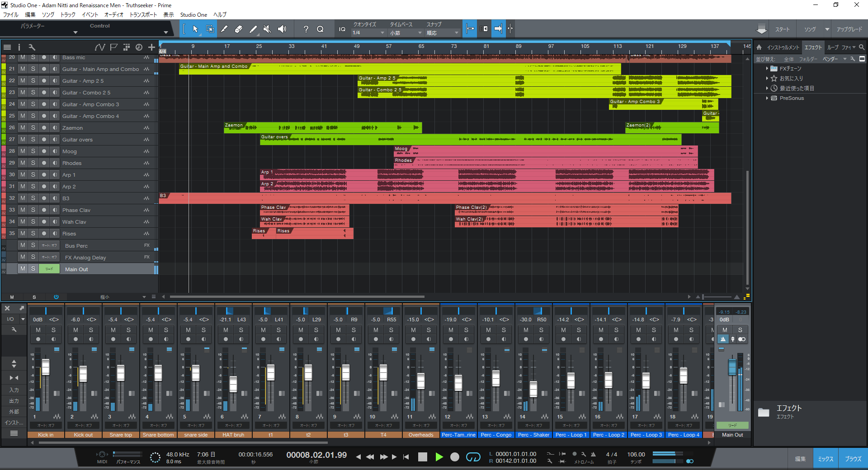Click the wrench options icon above tracks
Screen dimensions: 868x470
[x=32, y=47]
